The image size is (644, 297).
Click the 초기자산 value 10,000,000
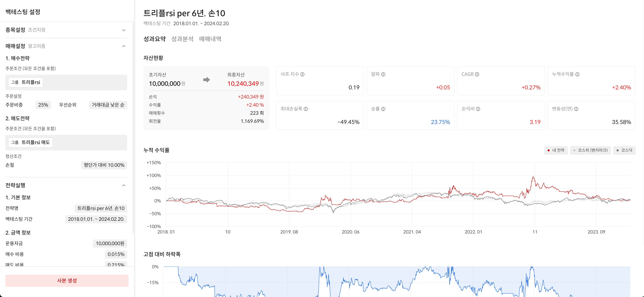(x=165, y=84)
